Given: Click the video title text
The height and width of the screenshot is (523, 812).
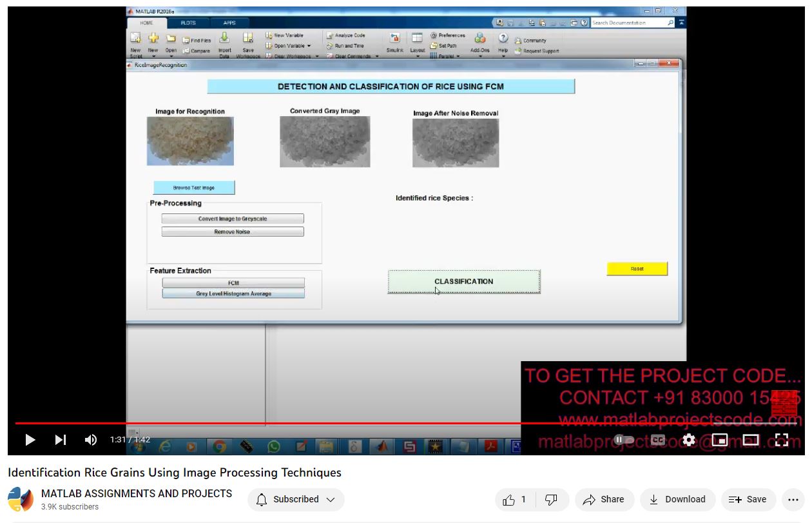Looking at the screenshot, I should point(175,473).
